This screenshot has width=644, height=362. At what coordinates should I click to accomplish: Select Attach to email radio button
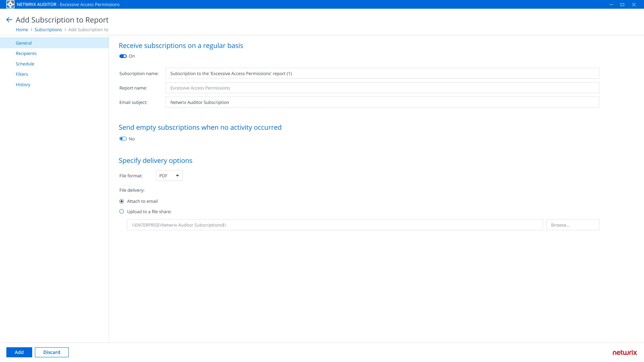[122, 201]
